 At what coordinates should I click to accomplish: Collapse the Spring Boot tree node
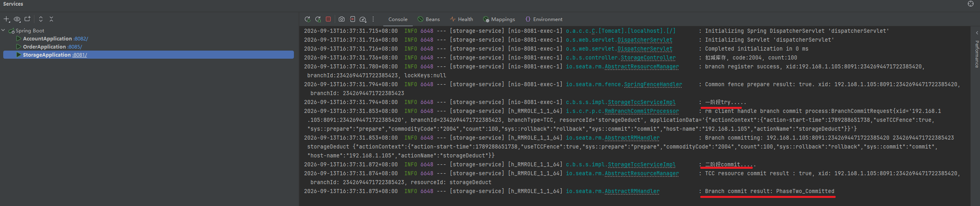tap(3, 30)
